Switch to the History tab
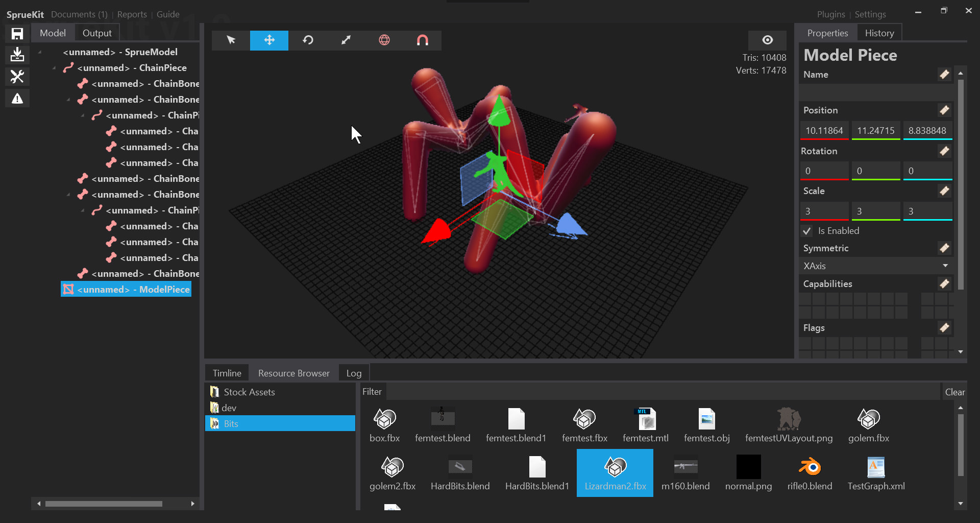 point(879,32)
